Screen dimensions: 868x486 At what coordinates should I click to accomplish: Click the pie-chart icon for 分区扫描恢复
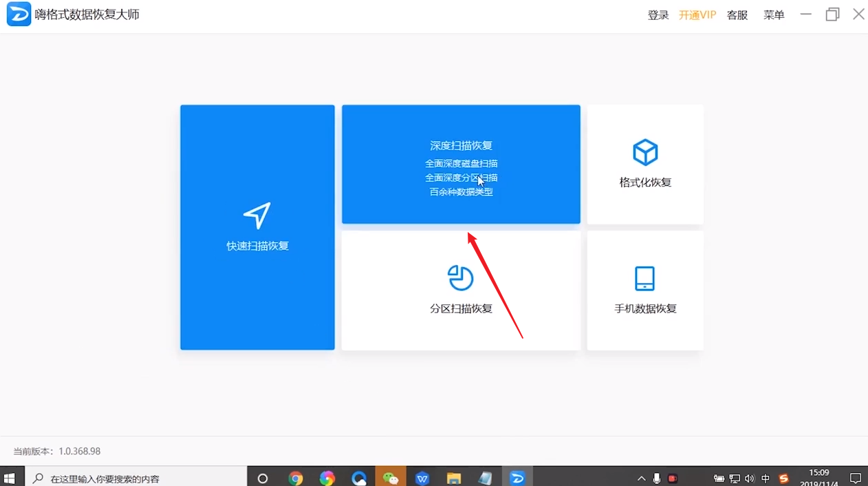(461, 278)
